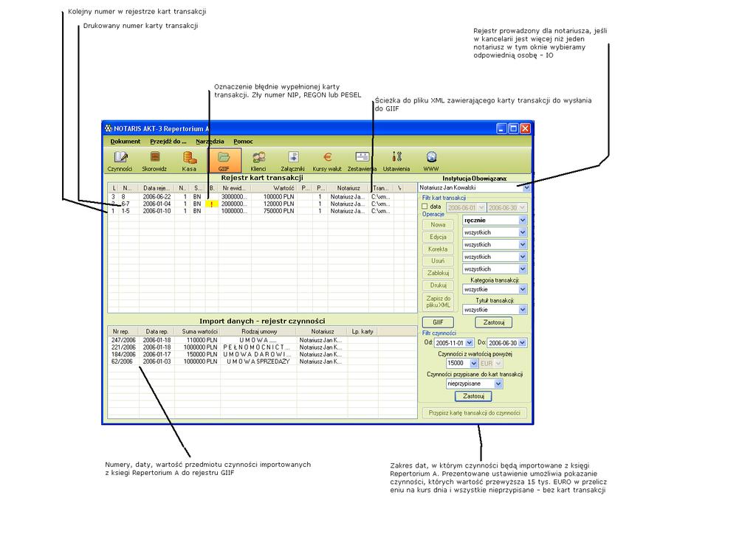The height and width of the screenshot is (537, 756).
Task: Click the Rodzaj umowy column header
Action: tap(258, 331)
